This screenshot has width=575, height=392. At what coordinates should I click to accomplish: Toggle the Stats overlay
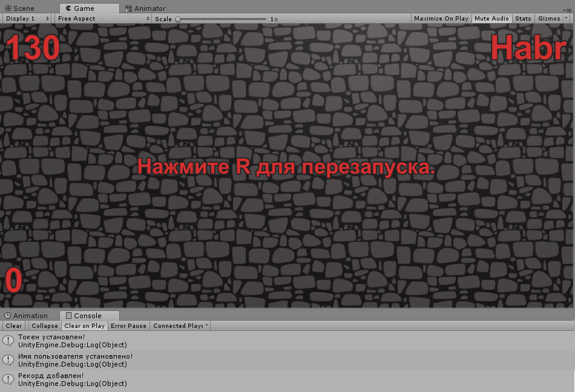[523, 18]
